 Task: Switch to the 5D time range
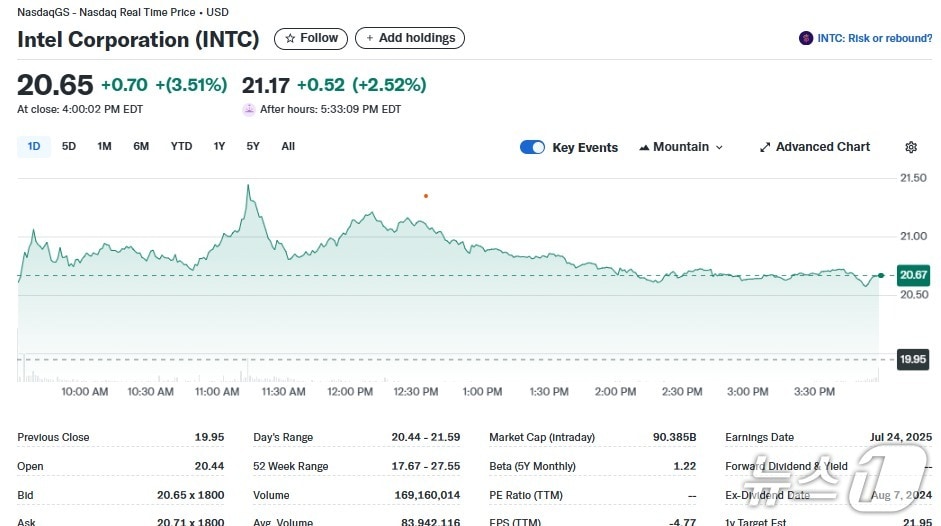coord(69,146)
